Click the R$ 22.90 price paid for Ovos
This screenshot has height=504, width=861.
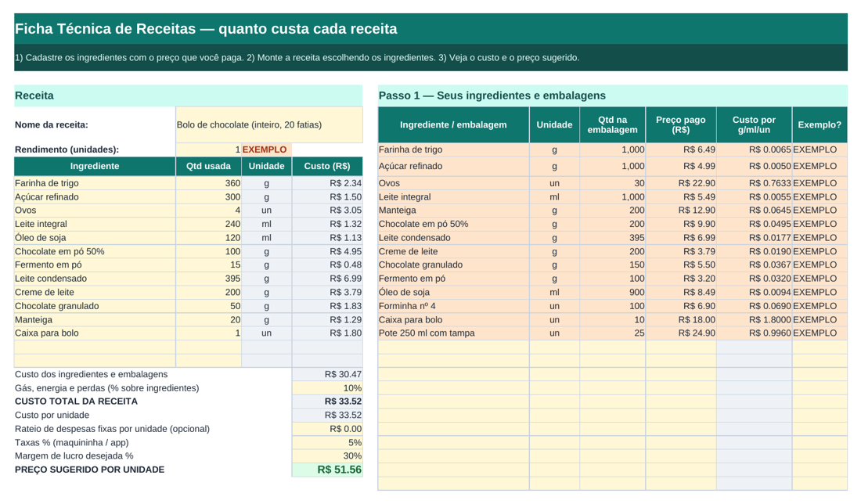coord(681,183)
